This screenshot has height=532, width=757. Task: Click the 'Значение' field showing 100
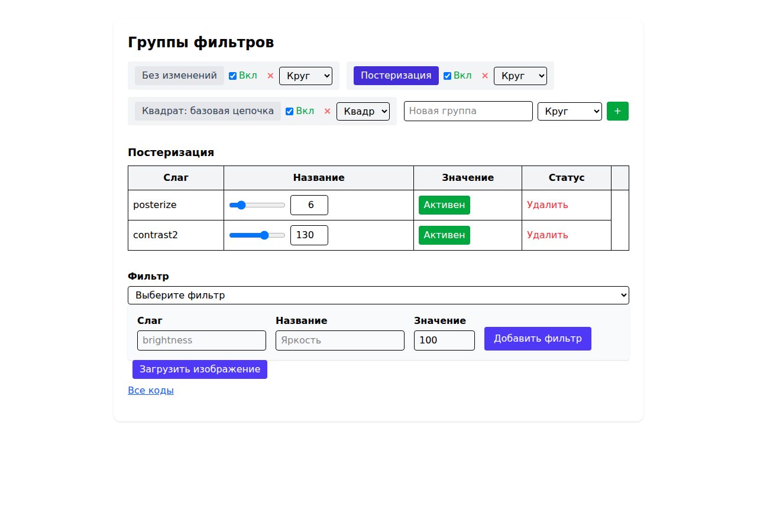pos(444,340)
